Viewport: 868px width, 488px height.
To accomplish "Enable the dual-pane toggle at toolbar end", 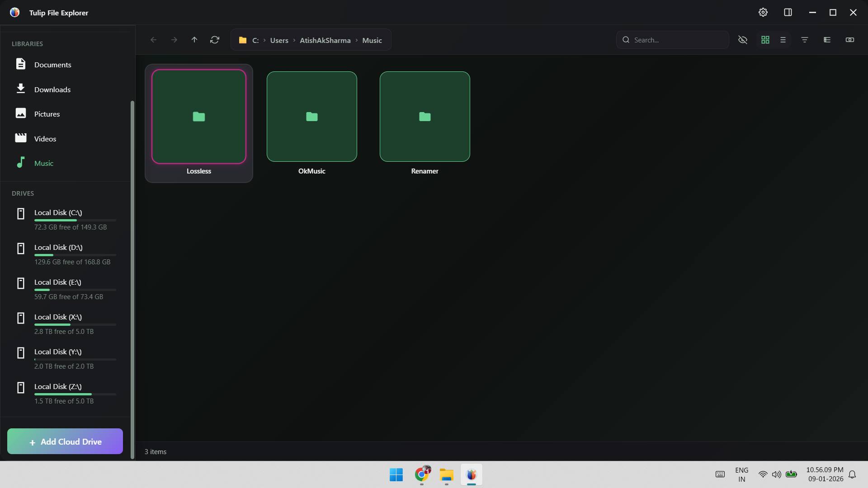I will 849,40.
